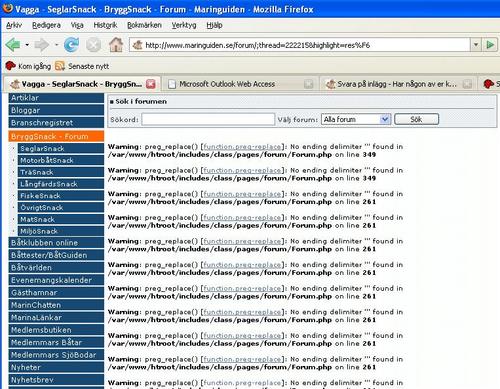Screen dimensions: 500x389
Task: Open Senaste nytt feed bookmark
Action: point(82,66)
